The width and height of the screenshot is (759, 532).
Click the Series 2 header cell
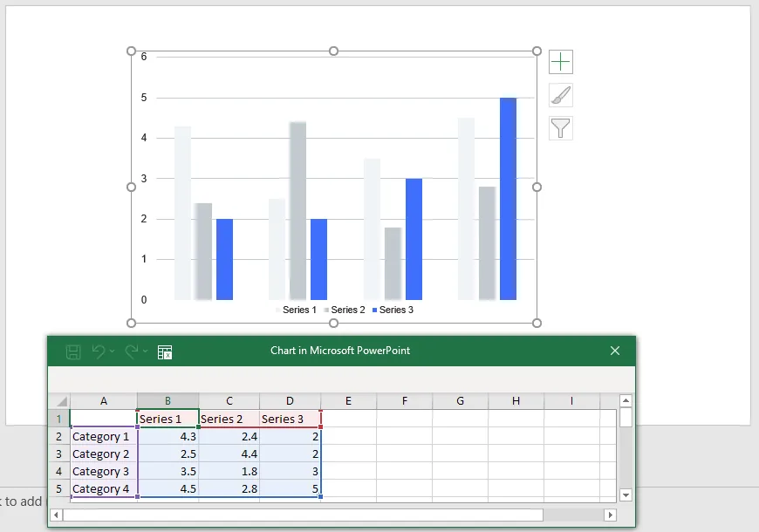229,419
